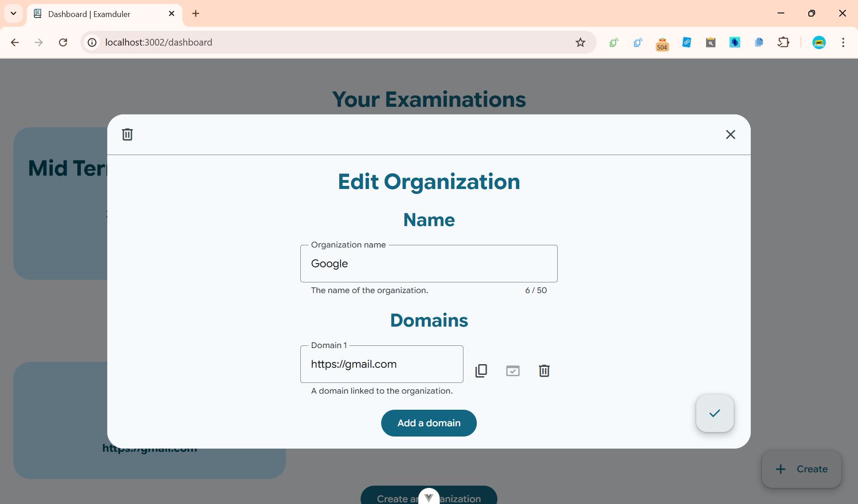Bookmark the current page with star icon
The height and width of the screenshot is (504, 858).
(580, 42)
